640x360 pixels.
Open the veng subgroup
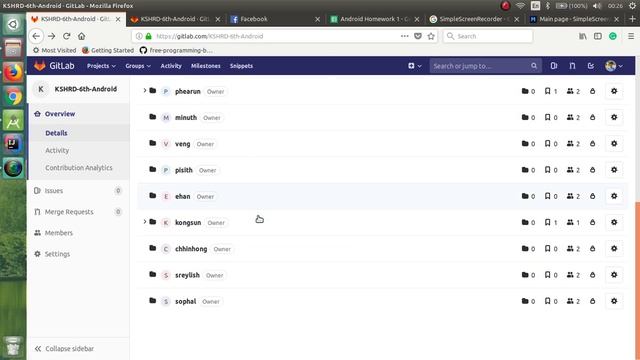182,144
